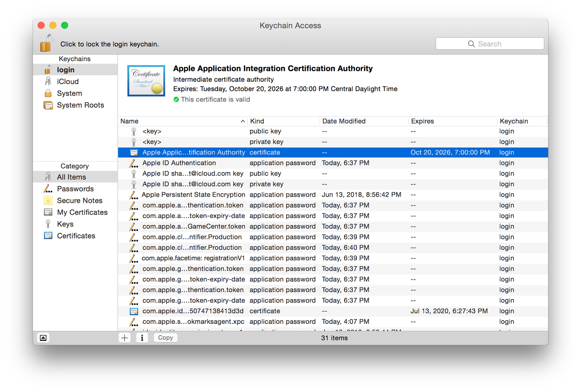Screen dimensions: 581x392
Task: Add new keychain item with plus button
Action: (x=124, y=338)
